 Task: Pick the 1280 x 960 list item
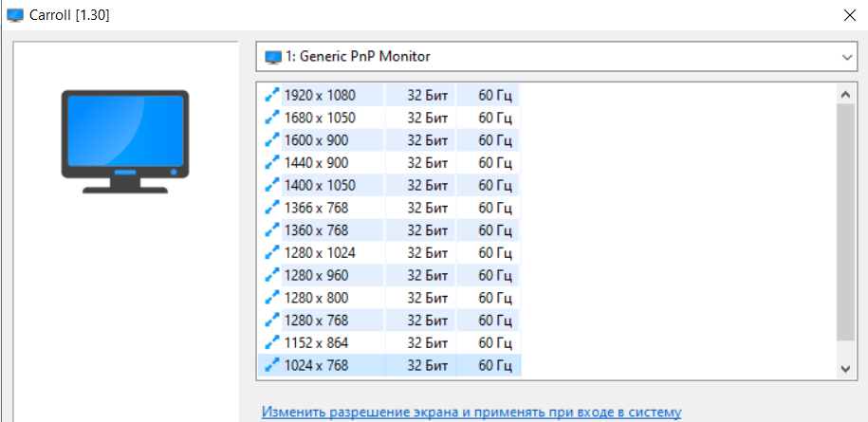[x=389, y=276]
